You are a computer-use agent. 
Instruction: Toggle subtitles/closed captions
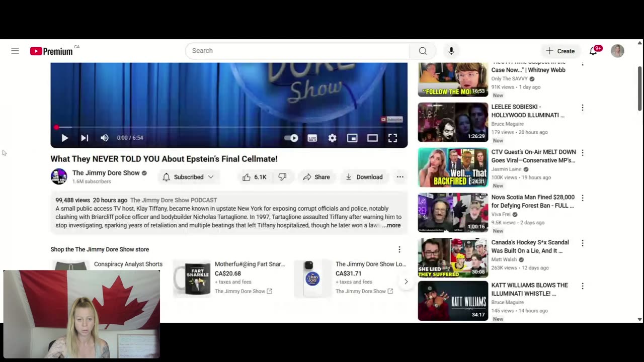click(312, 138)
